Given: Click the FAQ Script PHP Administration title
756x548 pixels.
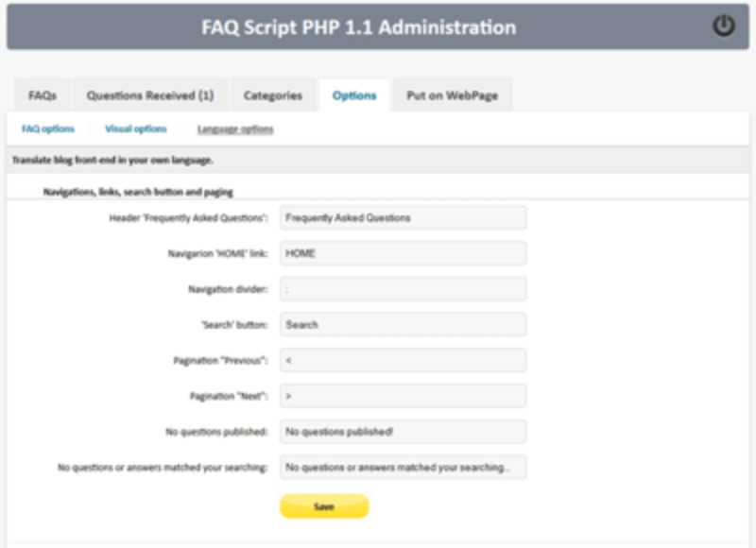Looking at the screenshot, I should point(359,27).
